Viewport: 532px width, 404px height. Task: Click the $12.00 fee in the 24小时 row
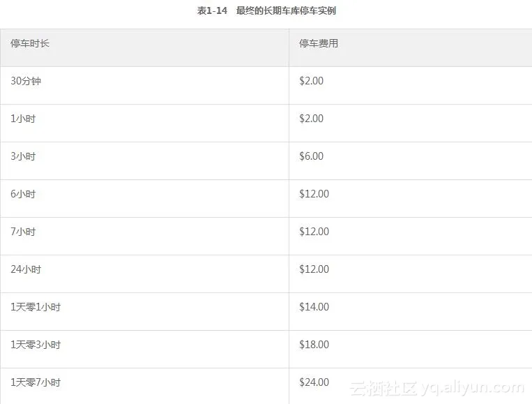tap(314, 269)
